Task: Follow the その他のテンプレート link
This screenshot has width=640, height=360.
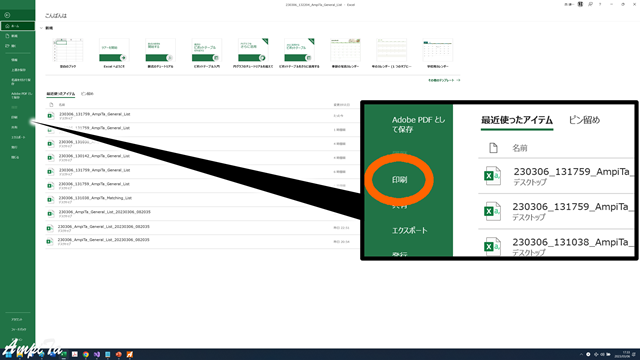Action: (444, 80)
